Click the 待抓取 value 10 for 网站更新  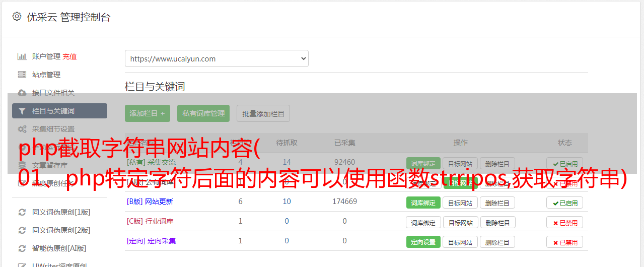(287, 202)
